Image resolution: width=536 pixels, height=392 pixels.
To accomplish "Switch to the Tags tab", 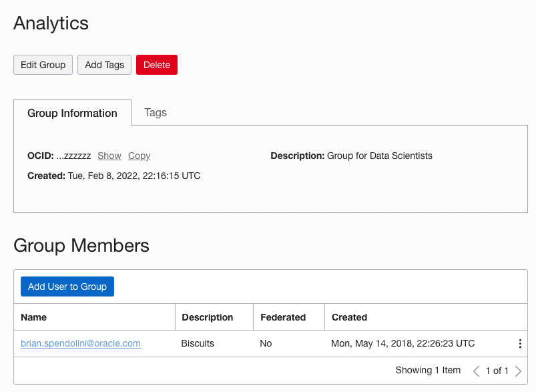I will point(156,112).
